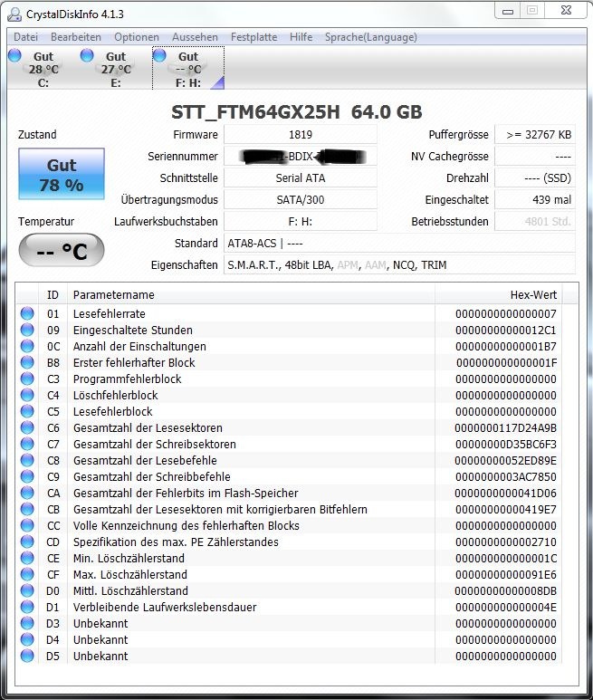Click the status orb for Spezifikation des max. PE
593x700 pixels.
point(27,542)
